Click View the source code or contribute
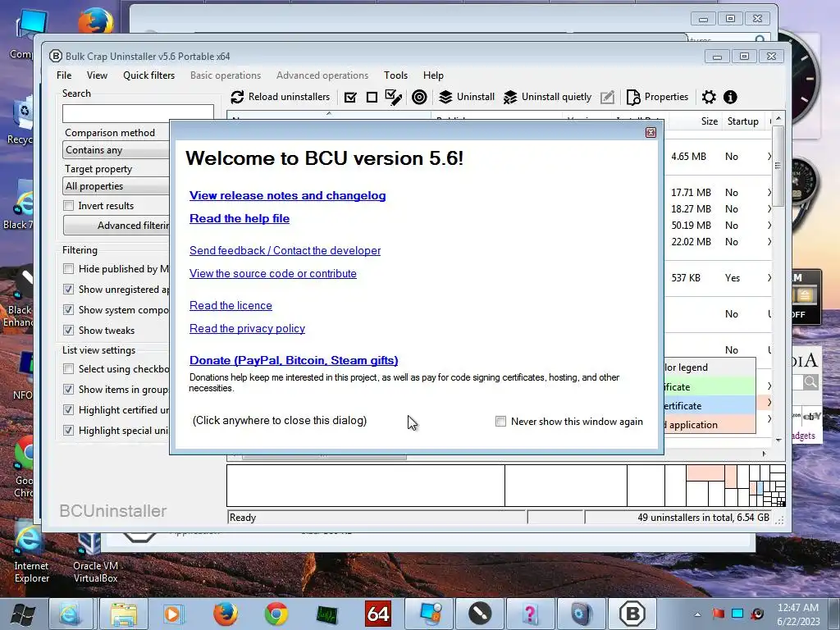The width and height of the screenshot is (840, 630). click(272, 274)
